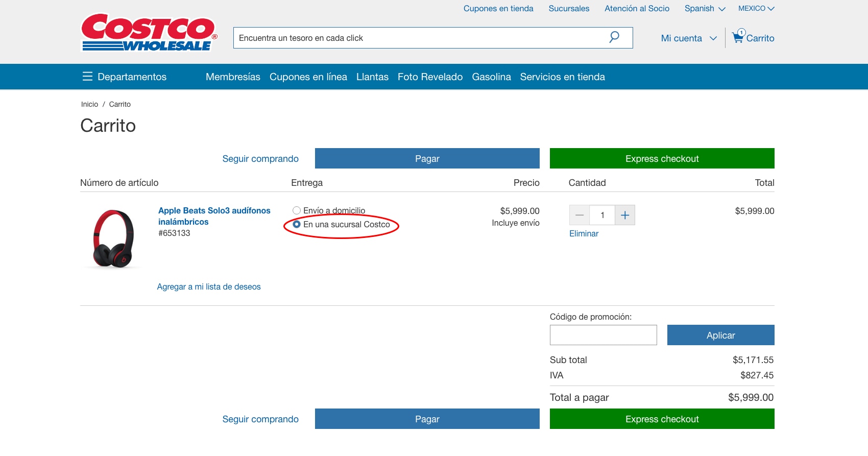Click the Carrito breadcrumb text

tap(120, 104)
